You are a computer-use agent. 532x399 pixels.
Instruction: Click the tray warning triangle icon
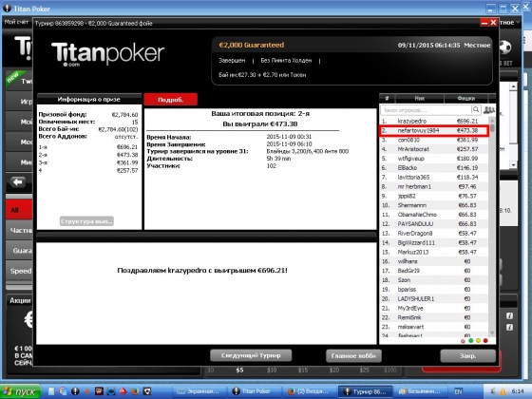503,391
